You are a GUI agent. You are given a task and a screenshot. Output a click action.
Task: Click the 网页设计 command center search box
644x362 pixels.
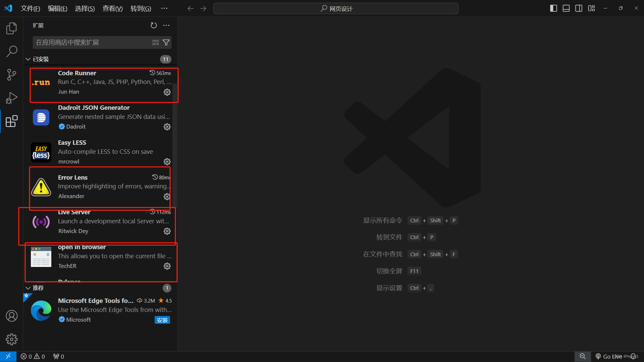[x=336, y=8]
